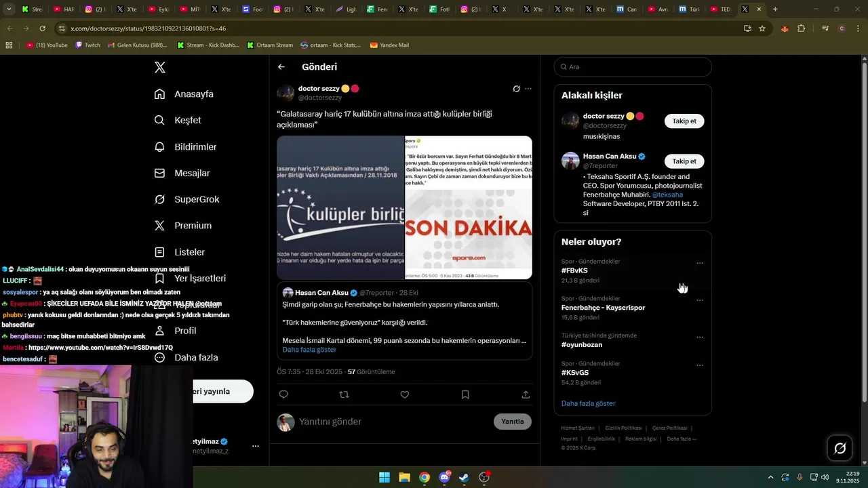Open the Twitch bookmark
Viewport: 868px width, 488px height.
87,45
